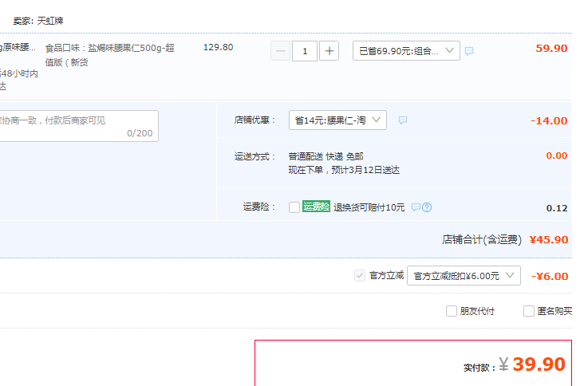Focus the seller message box showing 0/200
The width and height of the screenshot is (588, 386).
click(79, 126)
